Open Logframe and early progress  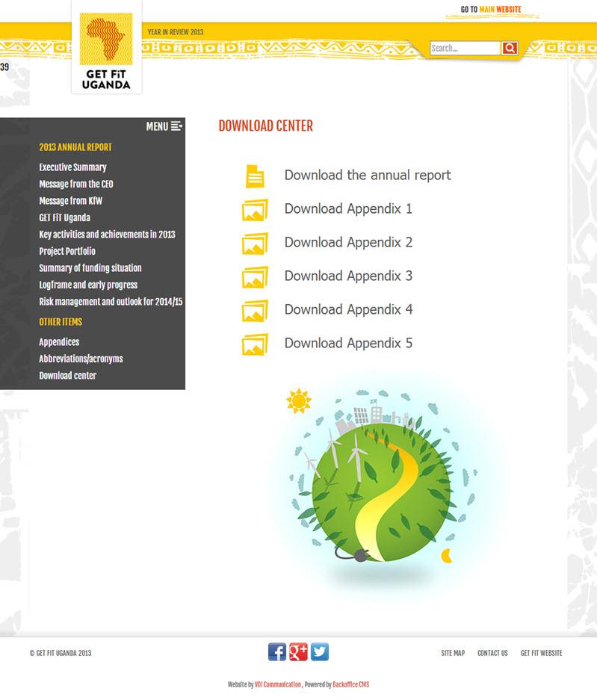(x=88, y=285)
